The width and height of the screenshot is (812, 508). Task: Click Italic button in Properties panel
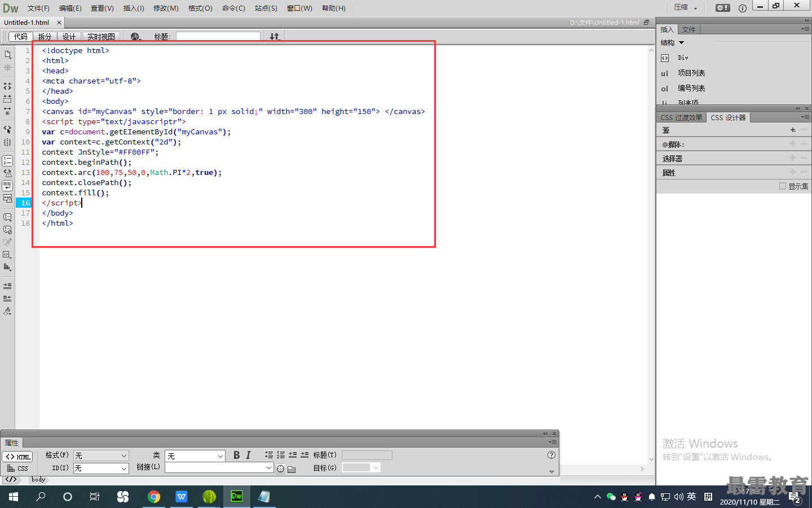248,455
